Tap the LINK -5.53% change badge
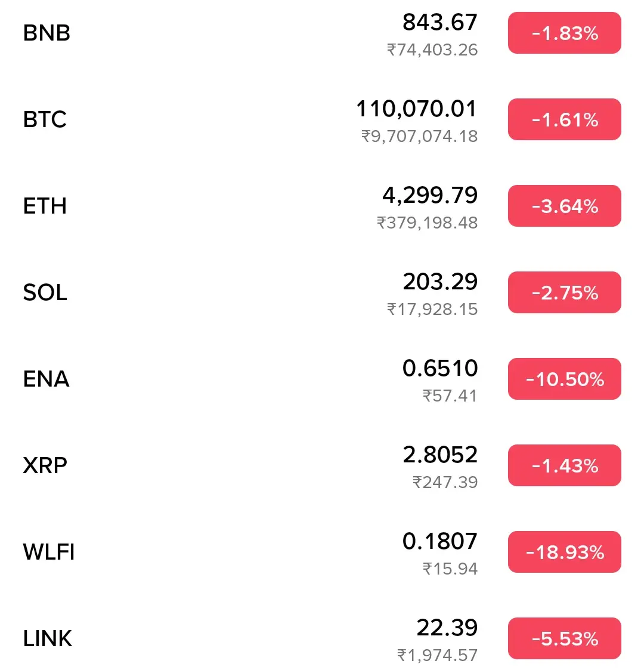This screenshot has height=670, width=644. (564, 638)
